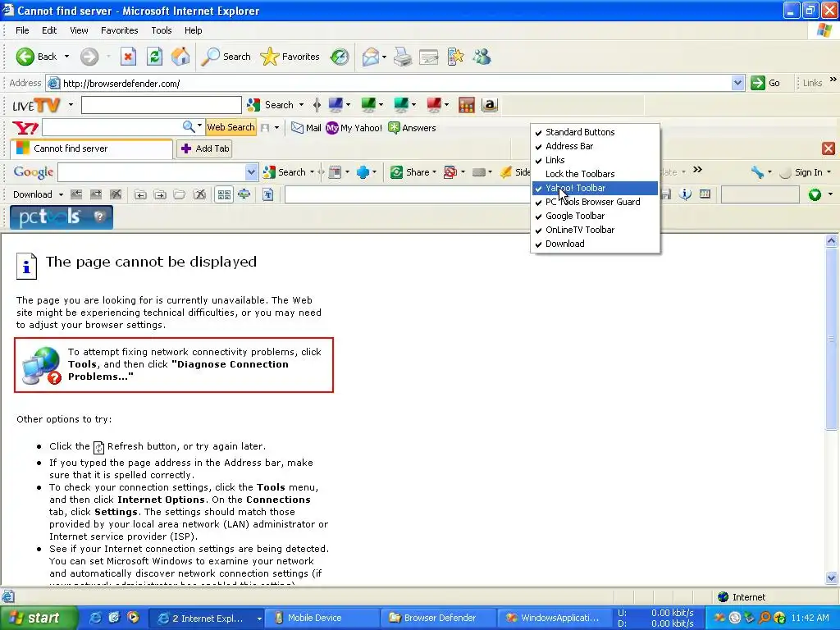This screenshot has height=630, width=840.
Task: Open the Download toolbar dropdown arrow
Action: pyautogui.click(x=61, y=194)
